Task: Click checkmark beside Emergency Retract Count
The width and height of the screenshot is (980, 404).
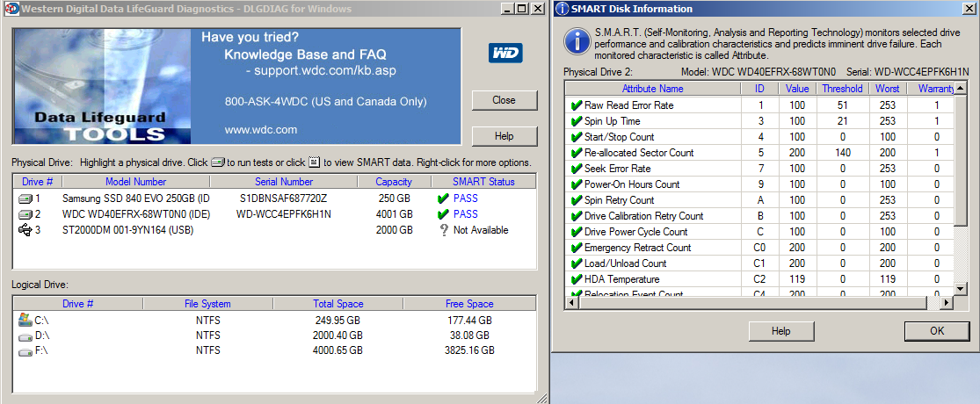Action: (x=577, y=248)
